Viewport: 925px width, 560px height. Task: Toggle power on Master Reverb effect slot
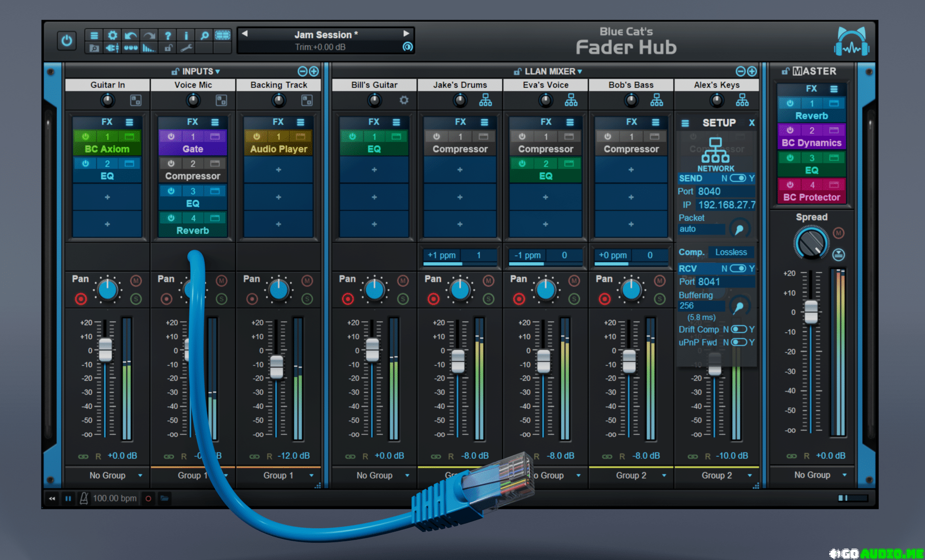790,103
